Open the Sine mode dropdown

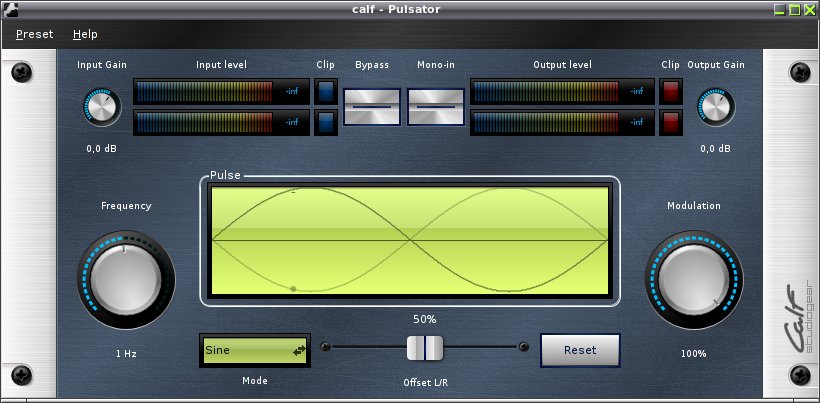(255, 350)
